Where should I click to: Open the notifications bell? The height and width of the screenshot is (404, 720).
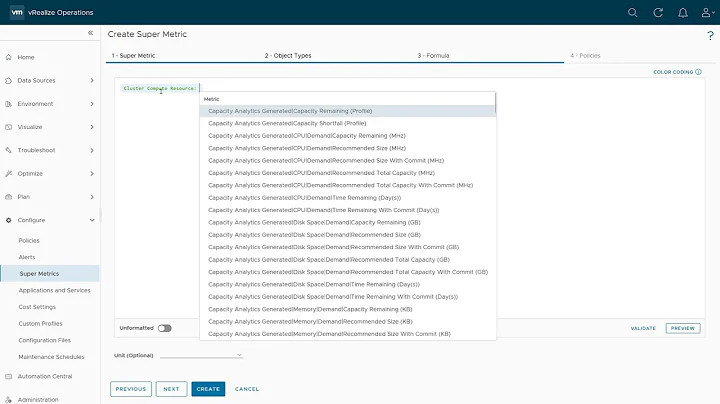[683, 13]
